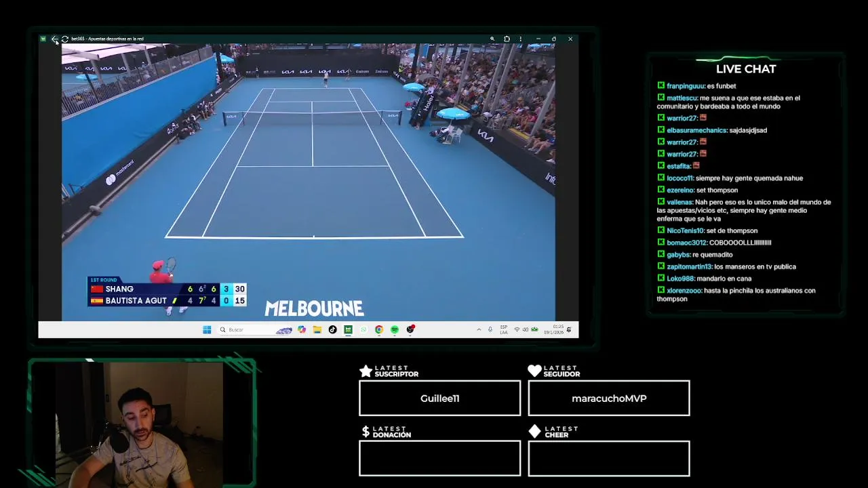The width and height of the screenshot is (868, 488).
Task: Click the BAUTISTA AGUT row in scoreboard
Action: [x=167, y=300]
